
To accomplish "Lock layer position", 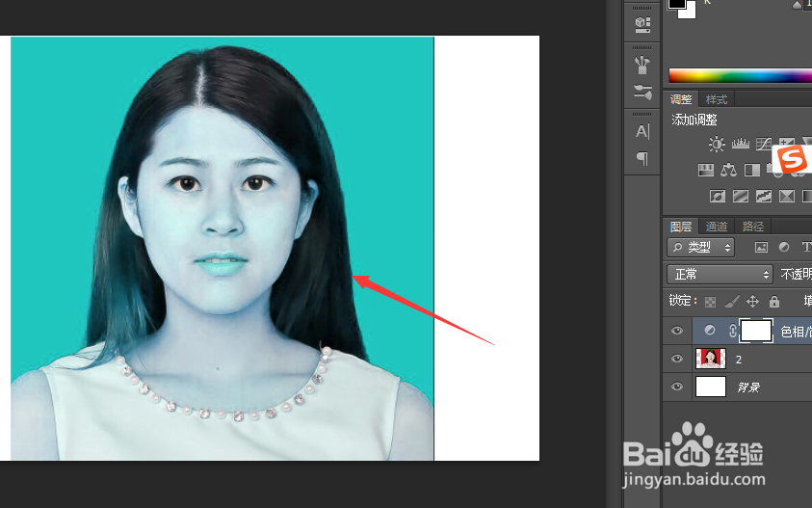I will click(x=752, y=301).
